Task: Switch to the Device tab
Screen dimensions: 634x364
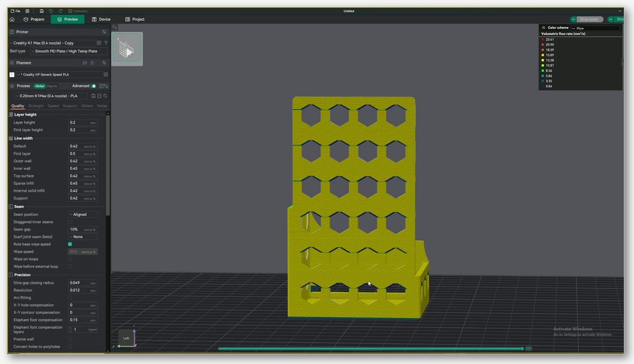Action: point(101,19)
